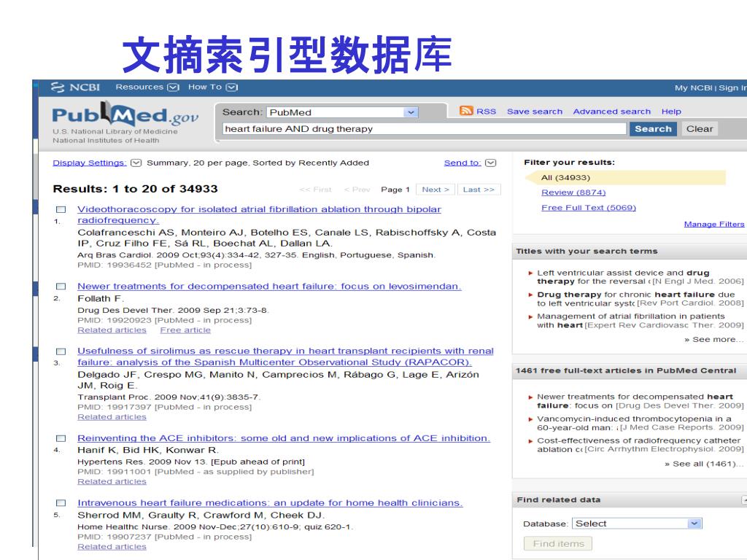Expand the Send to dropdown arrow
Viewport: 747px width, 560px height.
(x=491, y=163)
